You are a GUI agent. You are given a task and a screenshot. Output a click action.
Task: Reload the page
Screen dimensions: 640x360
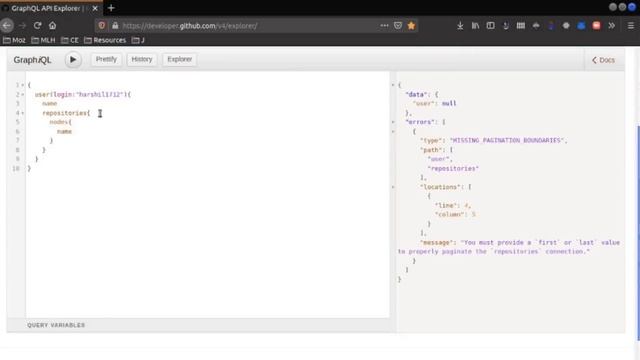tap(38, 25)
